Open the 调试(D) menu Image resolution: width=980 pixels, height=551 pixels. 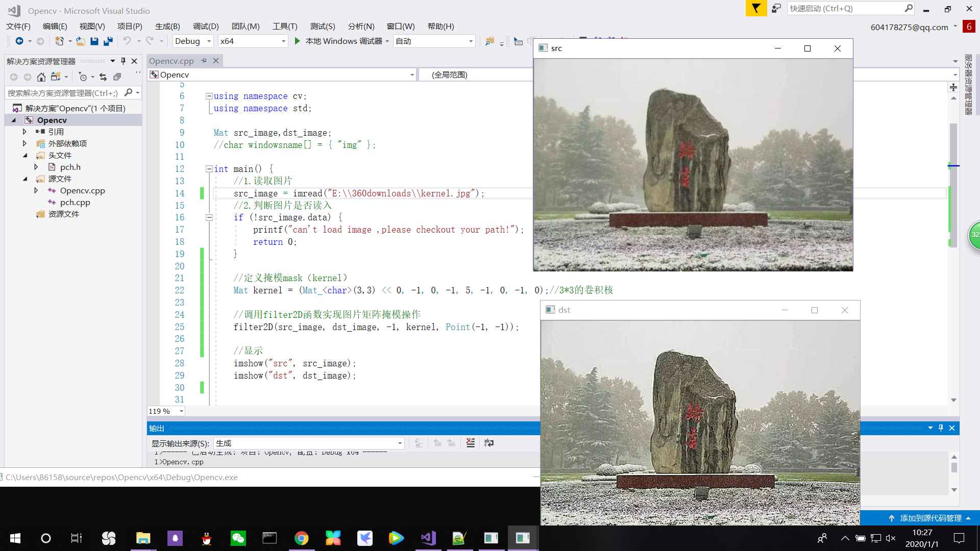(206, 26)
